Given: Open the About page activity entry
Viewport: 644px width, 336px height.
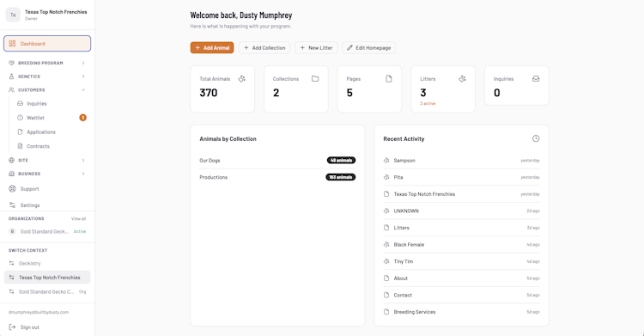Looking at the screenshot, I should 461,278.
